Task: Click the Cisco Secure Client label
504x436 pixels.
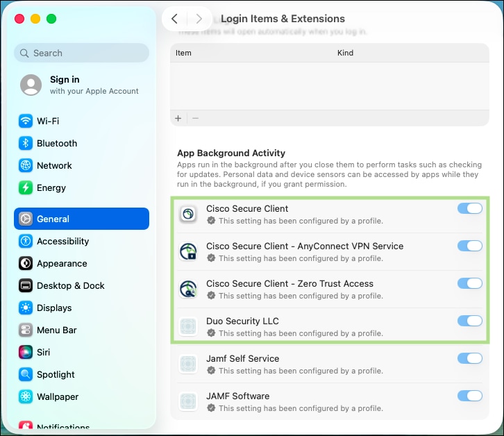Action: [247, 209]
